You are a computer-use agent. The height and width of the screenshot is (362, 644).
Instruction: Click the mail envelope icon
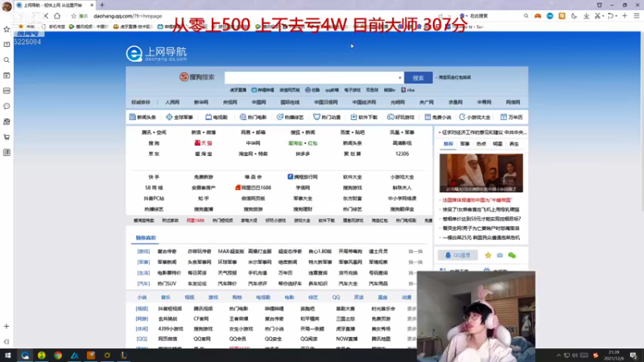[500, 255]
